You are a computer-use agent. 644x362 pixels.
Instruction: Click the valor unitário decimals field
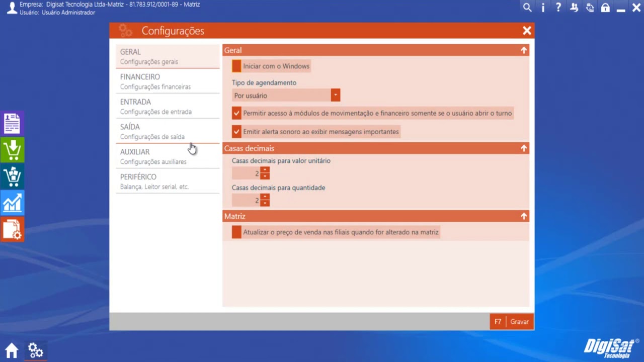(246, 173)
